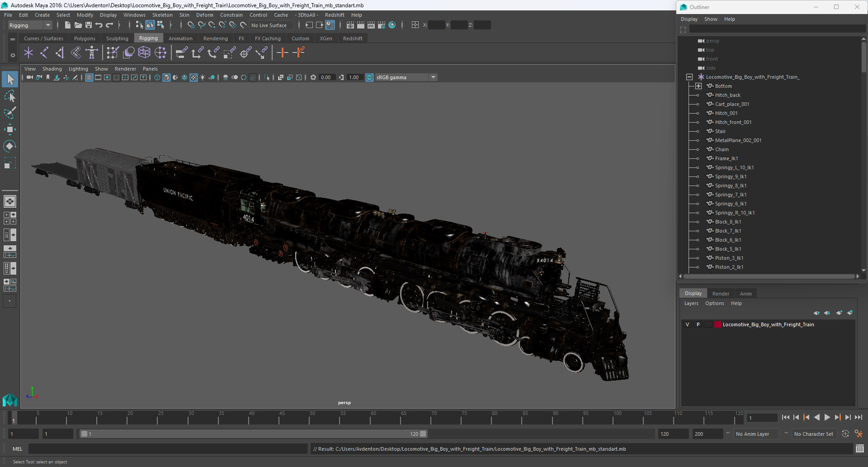The width and height of the screenshot is (868, 467).
Task: Toggle the viewport resolution gate icon
Action: click(107, 78)
